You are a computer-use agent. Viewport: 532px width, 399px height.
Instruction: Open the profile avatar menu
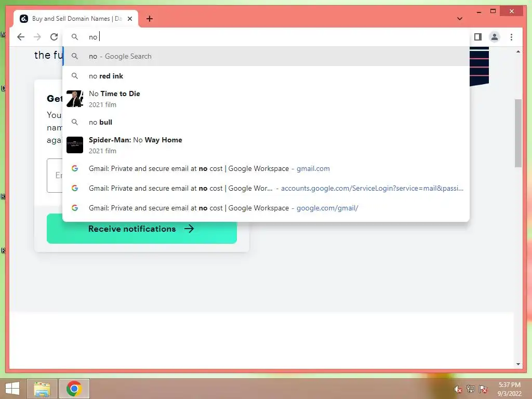tap(495, 37)
